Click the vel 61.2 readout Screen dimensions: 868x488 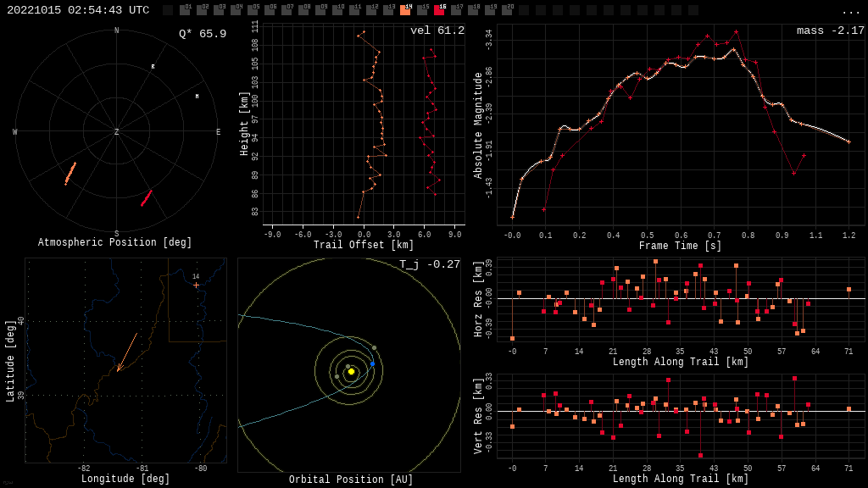coord(437,30)
